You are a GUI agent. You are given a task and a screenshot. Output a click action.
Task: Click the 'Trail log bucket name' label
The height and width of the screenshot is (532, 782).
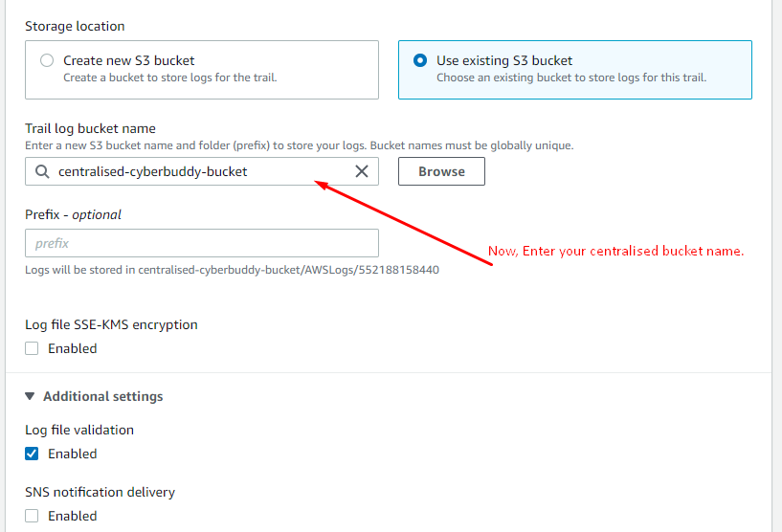(x=90, y=128)
